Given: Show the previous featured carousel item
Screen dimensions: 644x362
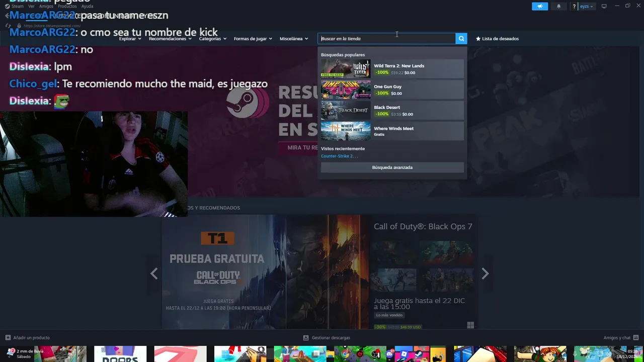Looking at the screenshot, I should click(x=154, y=274).
